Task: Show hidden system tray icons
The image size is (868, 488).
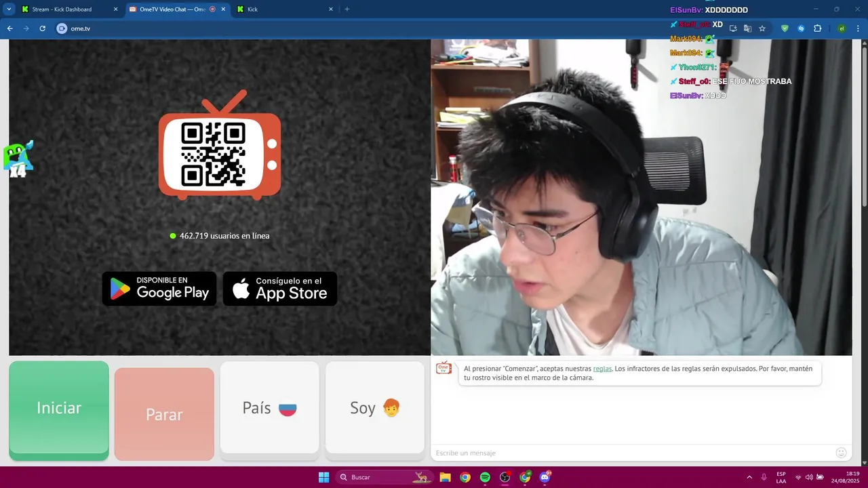Action: pyautogui.click(x=749, y=477)
